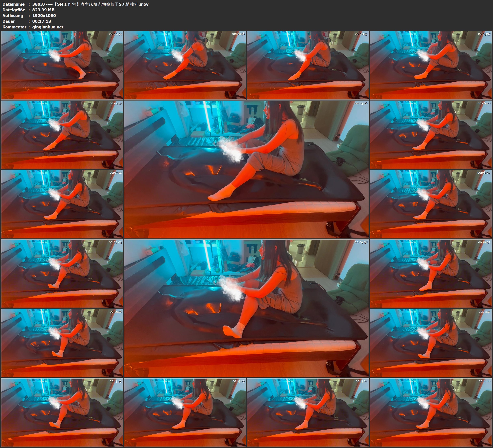Click the qinglanhua.net comment text
The image size is (493, 448).
48,27
